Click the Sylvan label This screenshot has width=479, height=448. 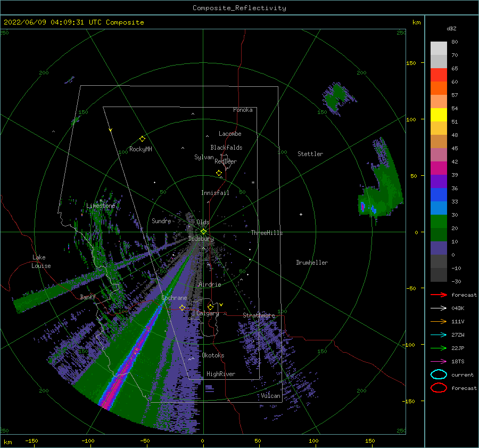(x=204, y=157)
